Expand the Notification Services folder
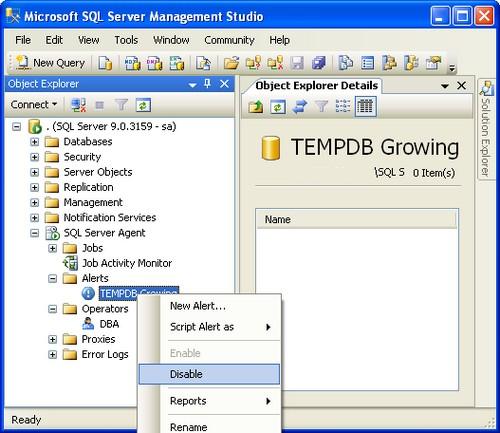 (34, 218)
